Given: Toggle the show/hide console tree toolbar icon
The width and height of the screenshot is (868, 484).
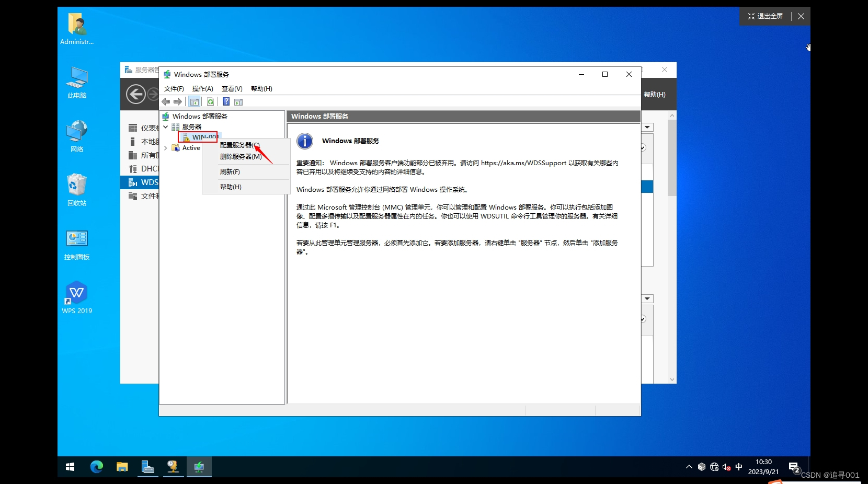Looking at the screenshot, I should pyautogui.click(x=195, y=102).
